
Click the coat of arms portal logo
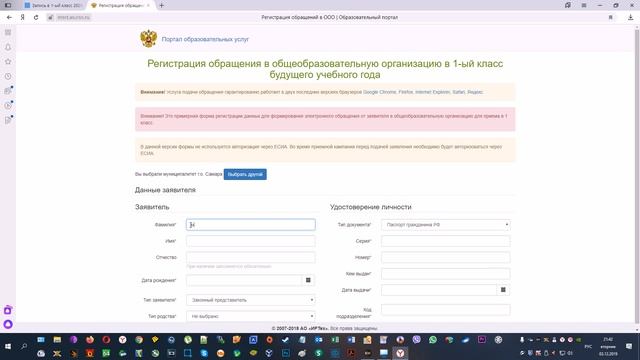(x=149, y=39)
